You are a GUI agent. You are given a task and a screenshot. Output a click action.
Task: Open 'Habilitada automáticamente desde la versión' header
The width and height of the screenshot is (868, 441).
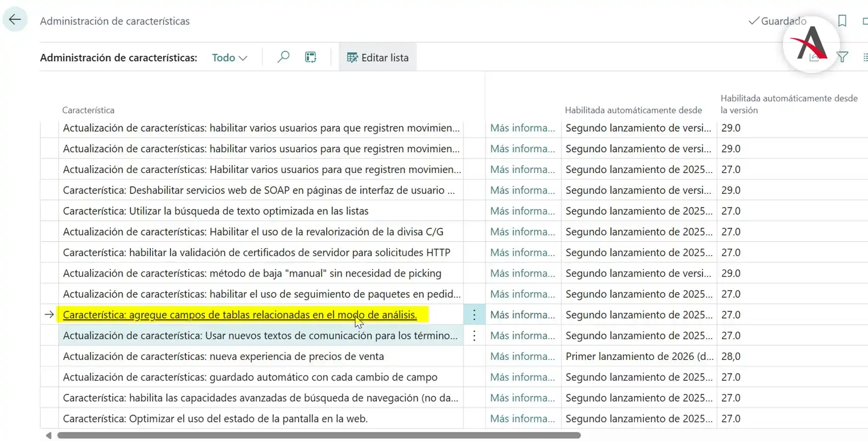click(x=788, y=104)
